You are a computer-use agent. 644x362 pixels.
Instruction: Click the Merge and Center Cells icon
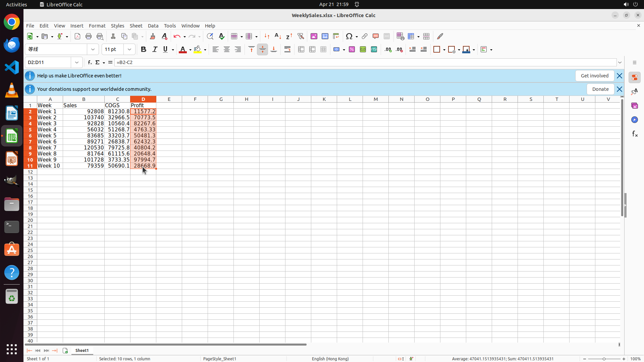coord(301,50)
